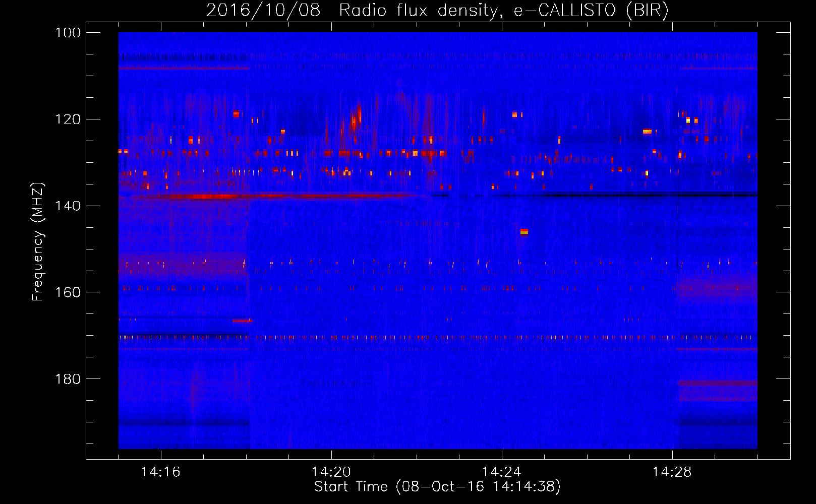Click the 160 frequency tick label
The height and width of the screenshot is (504, 816).
click(x=68, y=292)
